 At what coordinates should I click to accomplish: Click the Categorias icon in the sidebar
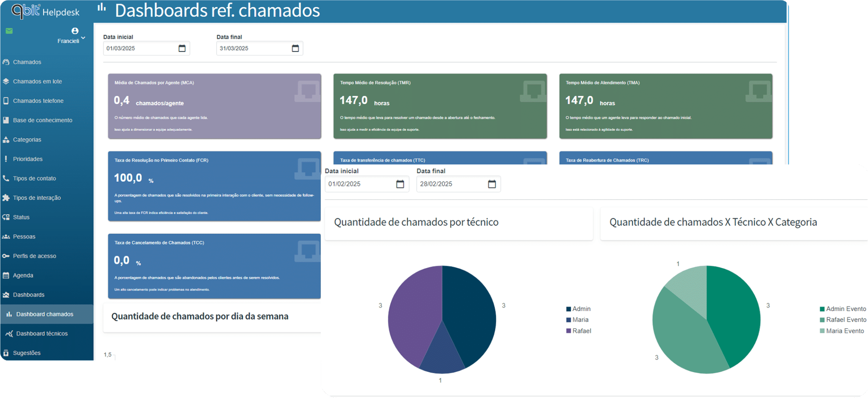click(6, 139)
